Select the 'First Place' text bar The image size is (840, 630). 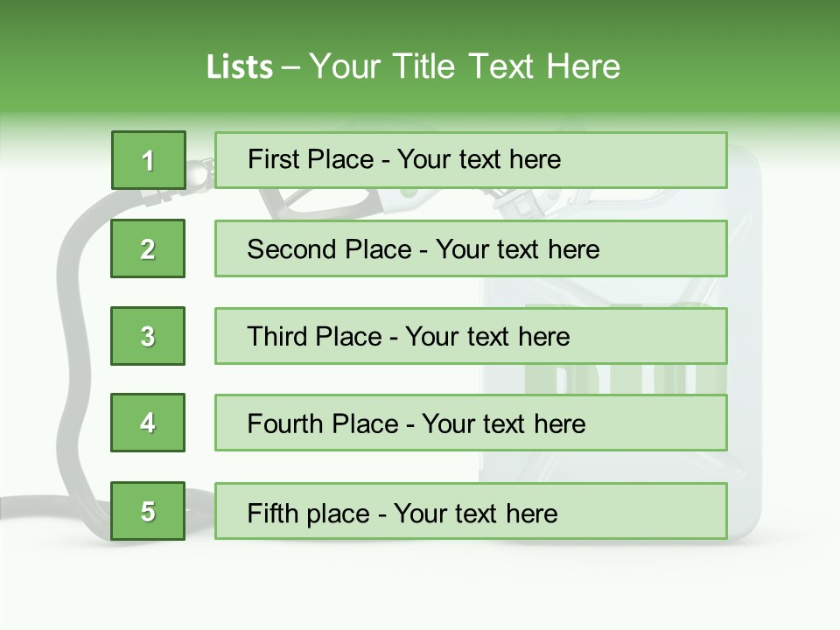click(471, 160)
